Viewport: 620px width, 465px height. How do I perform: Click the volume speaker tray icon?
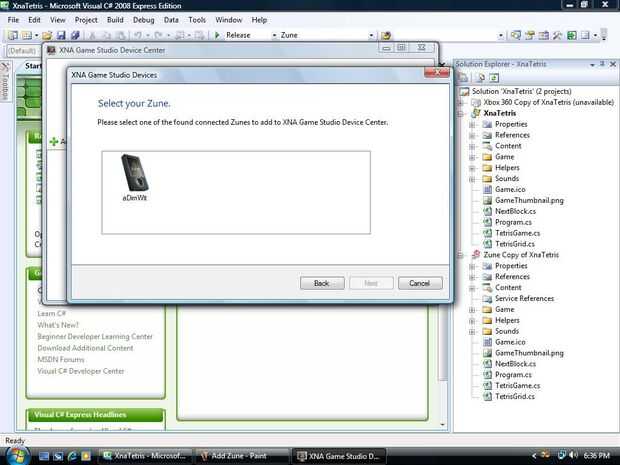(573, 456)
